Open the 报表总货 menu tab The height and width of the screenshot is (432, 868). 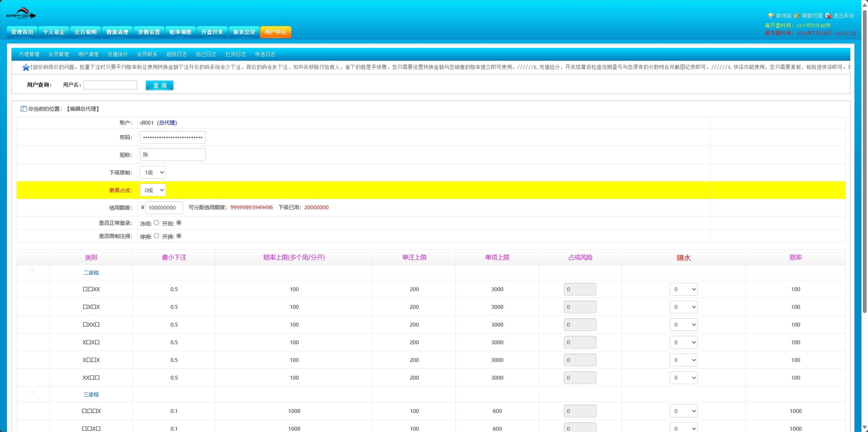coord(244,32)
